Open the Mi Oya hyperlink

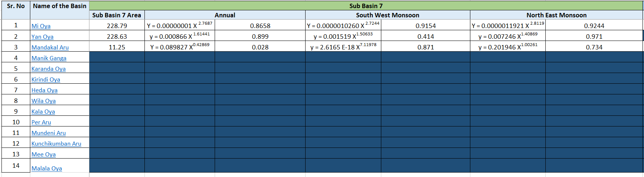point(41,26)
